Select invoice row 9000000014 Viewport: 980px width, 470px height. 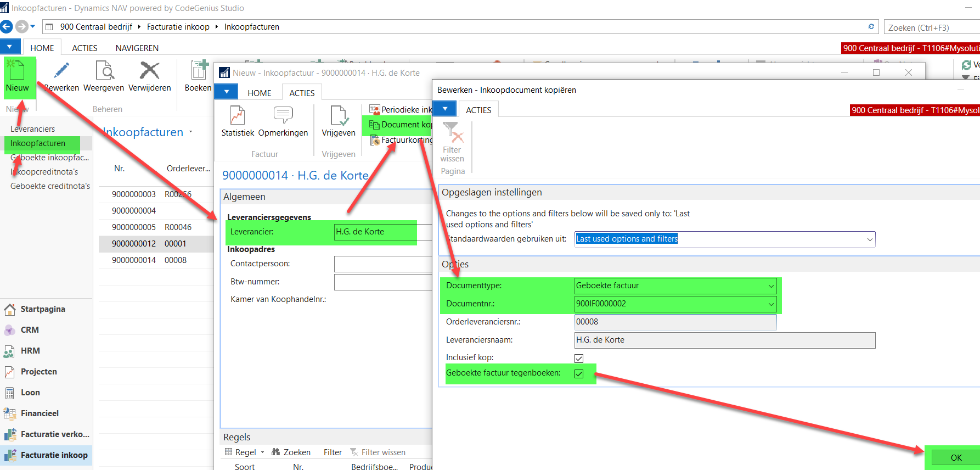coord(156,260)
